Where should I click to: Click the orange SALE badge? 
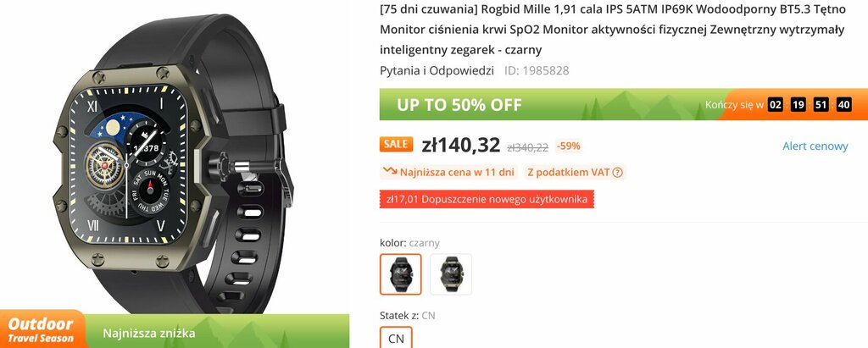(x=397, y=145)
